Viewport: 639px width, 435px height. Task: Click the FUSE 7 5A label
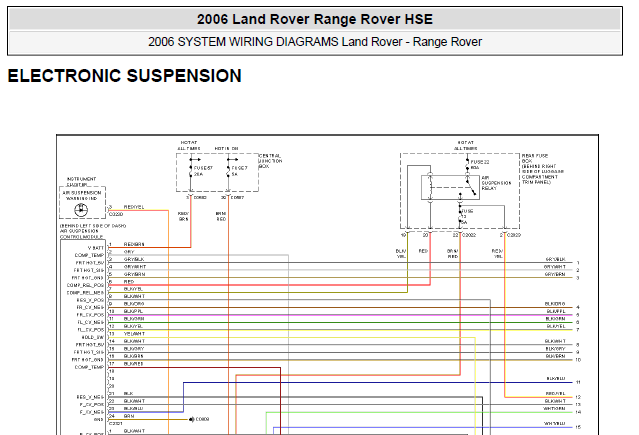pos(239,171)
